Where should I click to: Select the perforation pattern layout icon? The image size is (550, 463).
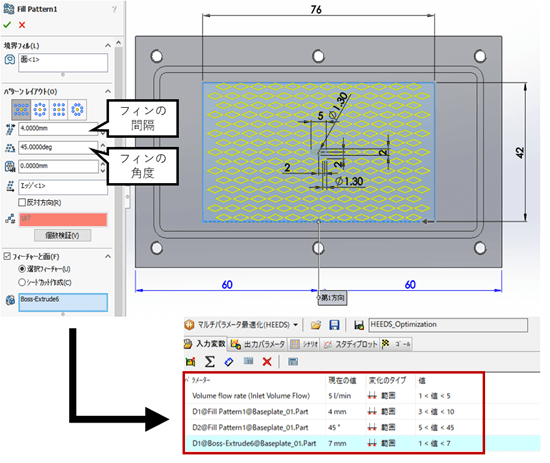(x=21, y=109)
